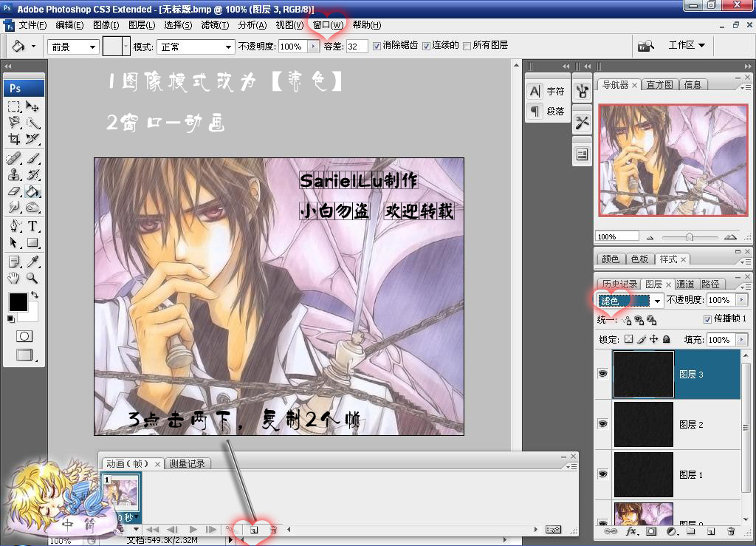Screen dimensions: 756x546
Task: Open the 滤镜(T) menu
Action: coord(215,25)
